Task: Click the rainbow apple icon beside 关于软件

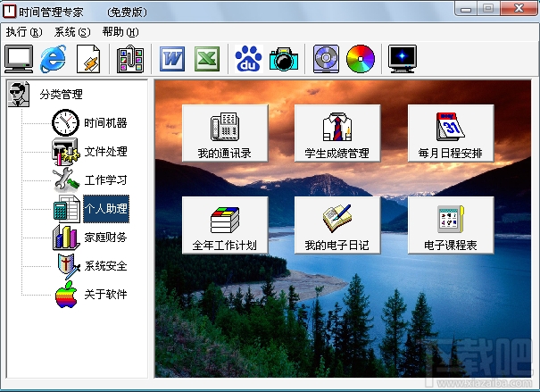Action: pos(66,295)
